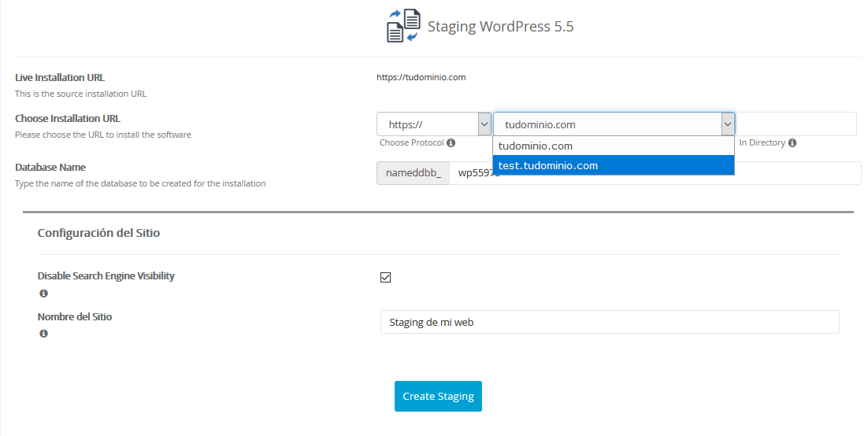Click 'This is the source installation URL' text
The width and height of the screenshot is (868, 436).
pos(81,94)
